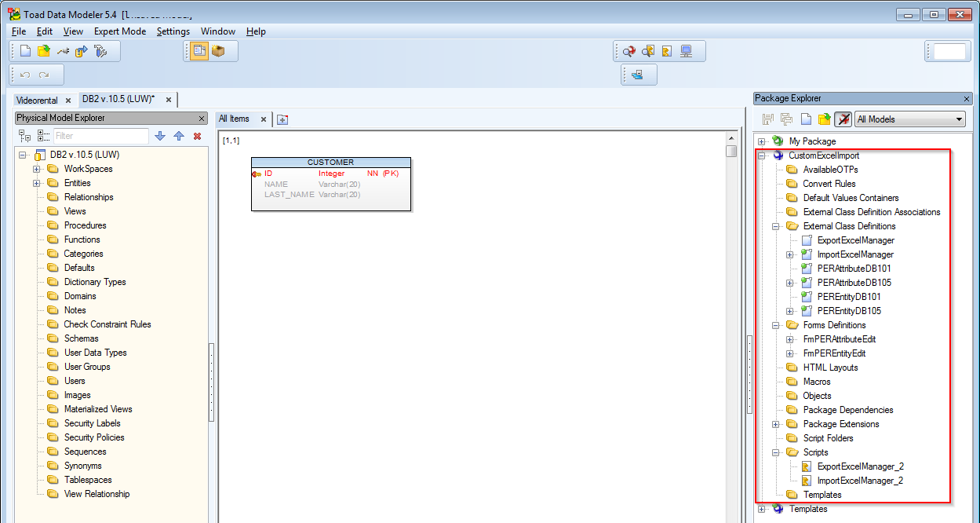Switch to the Videorental tab
This screenshot has height=523, width=980.
click(x=37, y=101)
